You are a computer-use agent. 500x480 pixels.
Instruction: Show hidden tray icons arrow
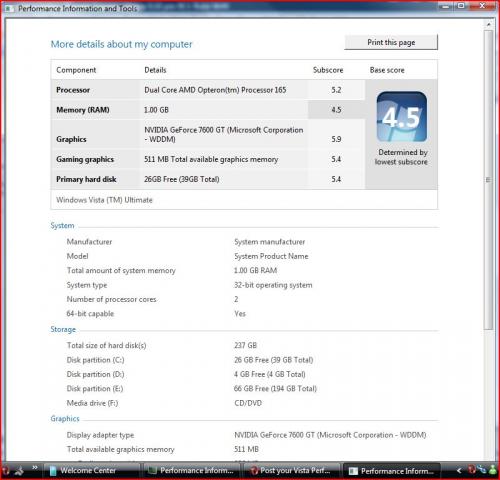[x=459, y=470]
